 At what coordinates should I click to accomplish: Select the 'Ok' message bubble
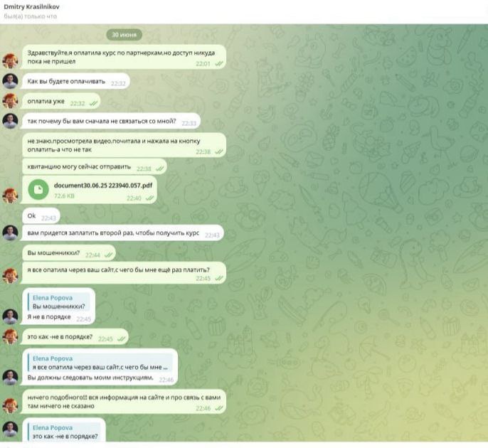point(41,216)
